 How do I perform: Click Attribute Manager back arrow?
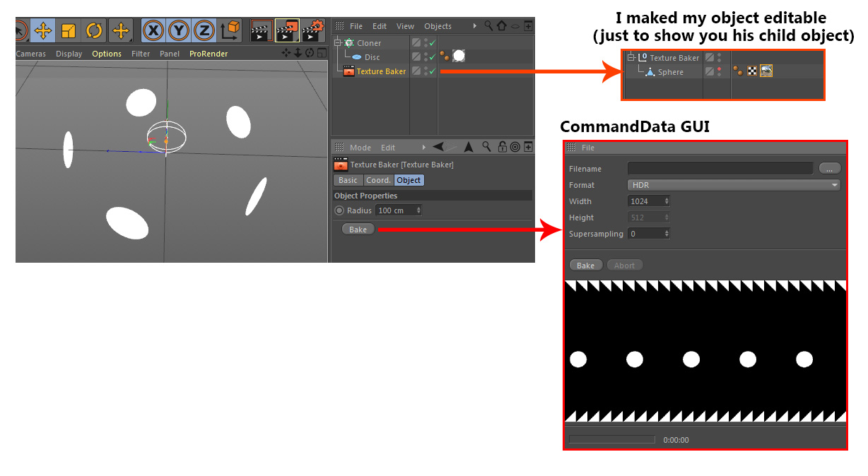439,147
